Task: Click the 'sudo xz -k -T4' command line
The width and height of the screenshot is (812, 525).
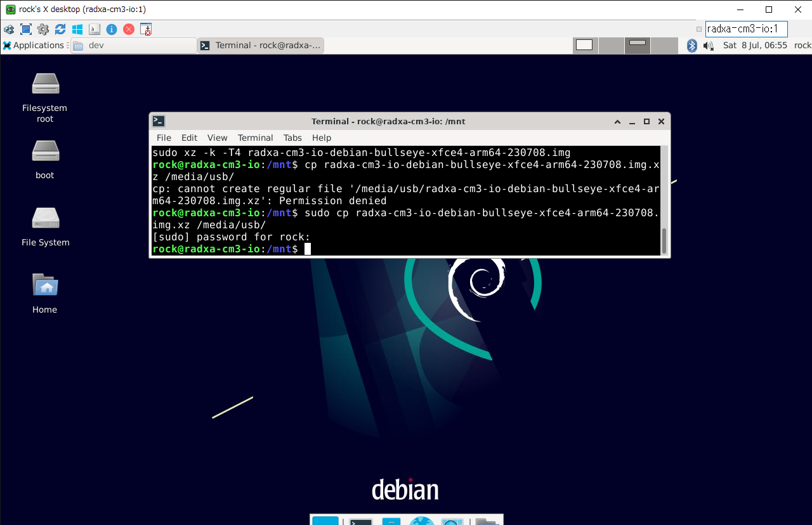Action: tap(362, 153)
